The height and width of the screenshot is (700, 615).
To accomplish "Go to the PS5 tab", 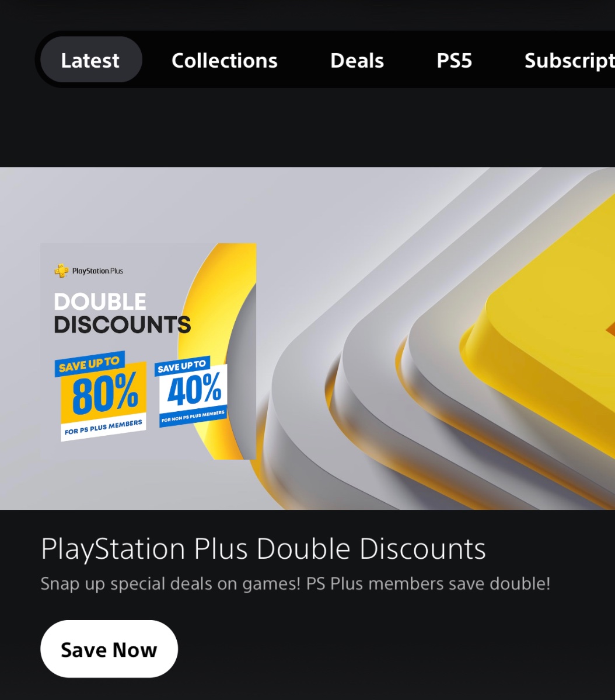I will pos(455,61).
